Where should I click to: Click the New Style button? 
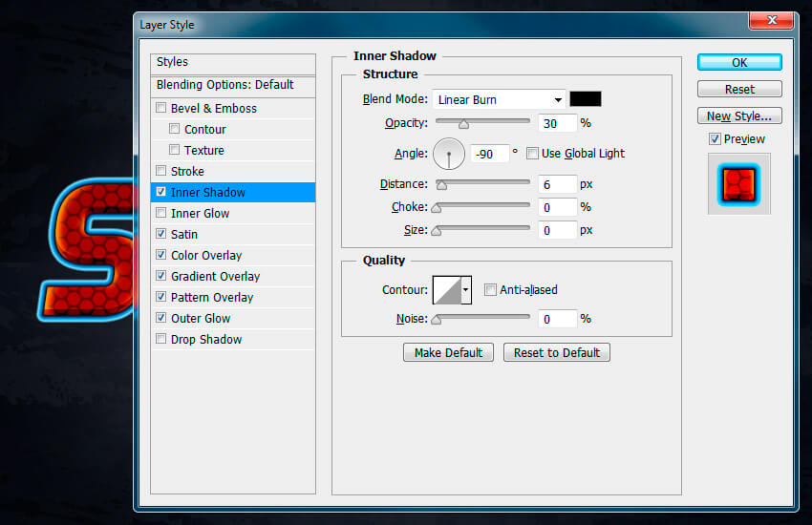point(739,115)
